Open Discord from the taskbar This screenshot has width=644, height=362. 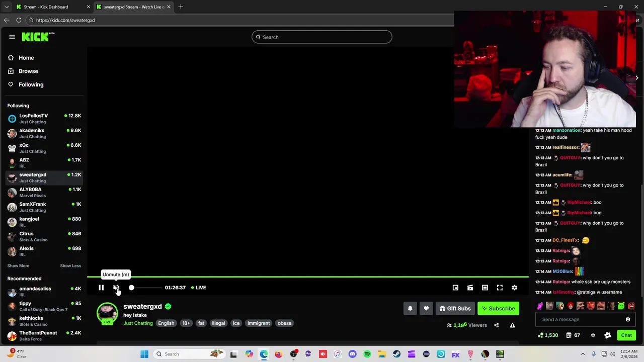point(352,354)
